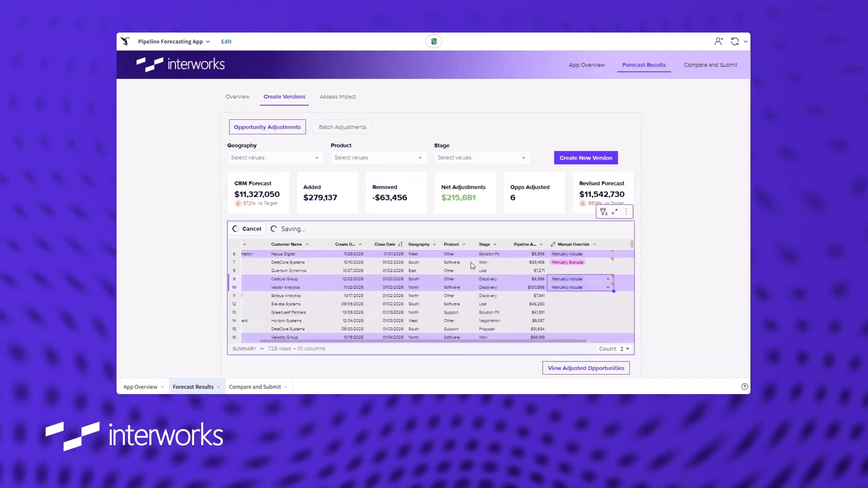Select the Horizon Systems customer cell
The width and height of the screenshot is (868, 488).
(x=286, y=321)
